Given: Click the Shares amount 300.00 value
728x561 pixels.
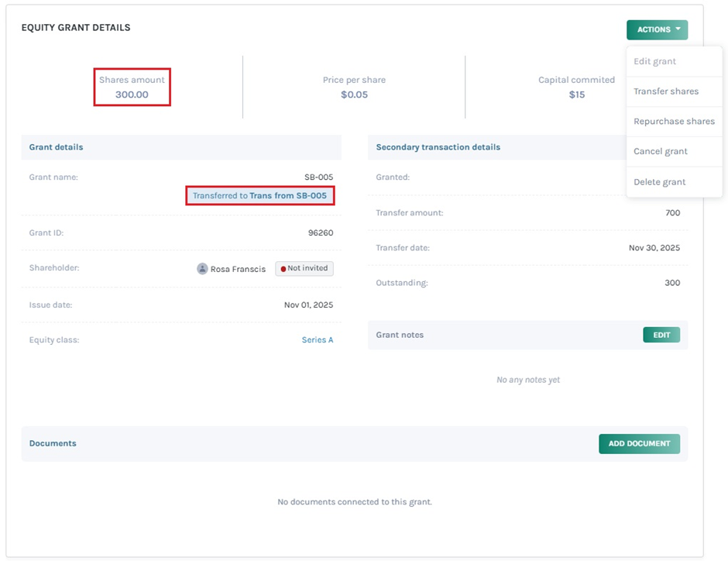Looking at the screenshot, I should pyautogui.click(x=132, y=95).
